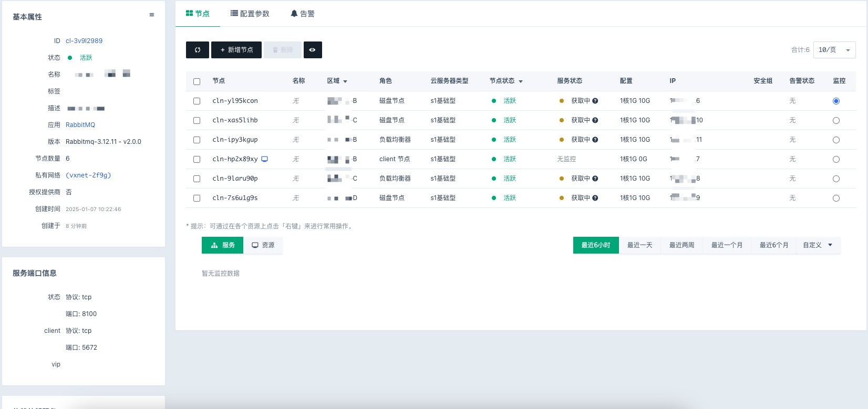The image size is (868, 409).
Task: Click the eye visibility icon button
Action: [313, 50]
